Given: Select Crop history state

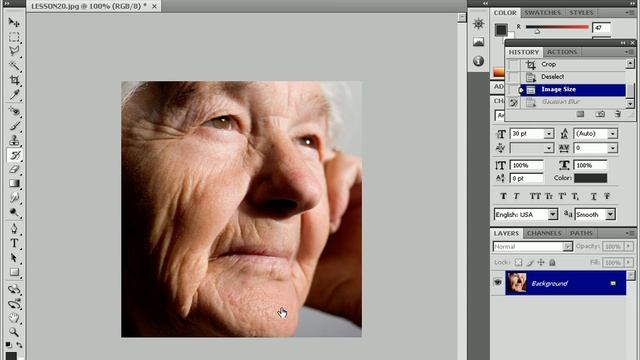Looking at the screenshot, I should [x=573, y=64].
